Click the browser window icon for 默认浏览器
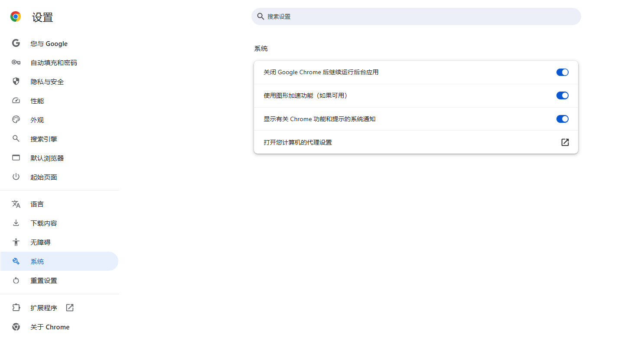644x358 pixels. 16,158
